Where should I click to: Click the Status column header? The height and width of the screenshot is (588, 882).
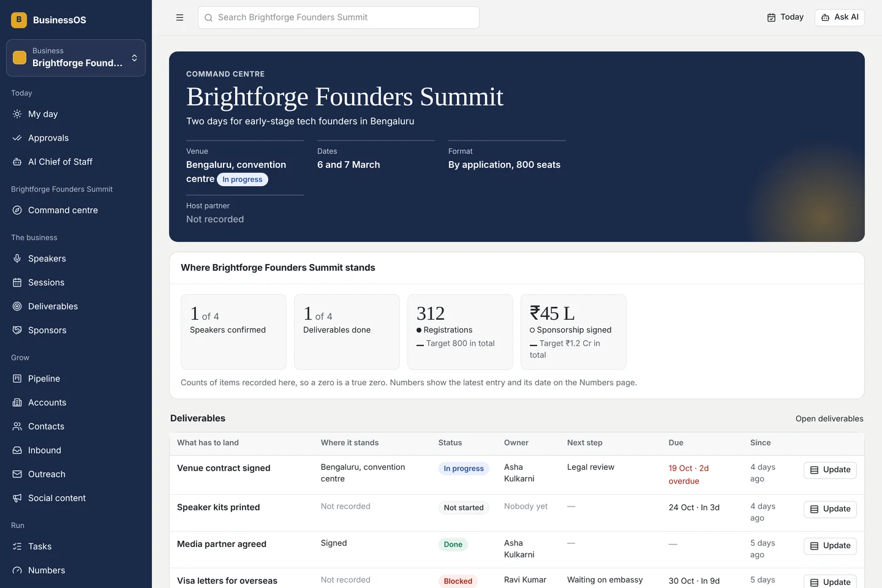tap(450, 443)
